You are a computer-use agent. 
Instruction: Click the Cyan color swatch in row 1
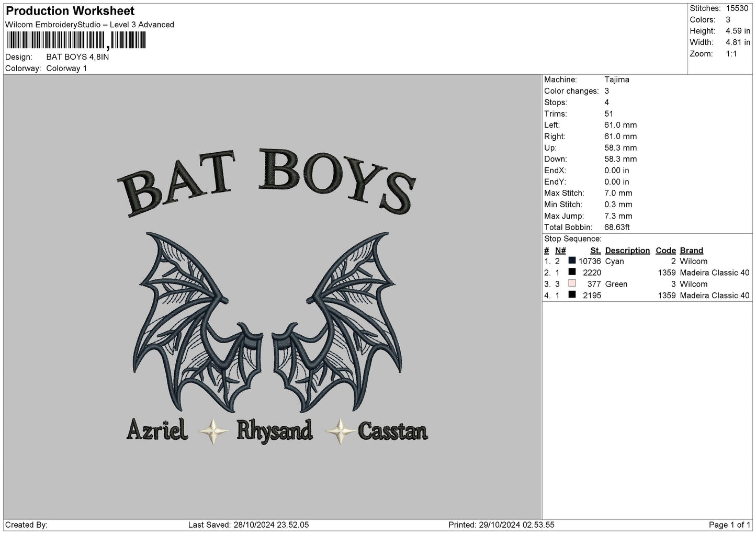pos(572,260)
